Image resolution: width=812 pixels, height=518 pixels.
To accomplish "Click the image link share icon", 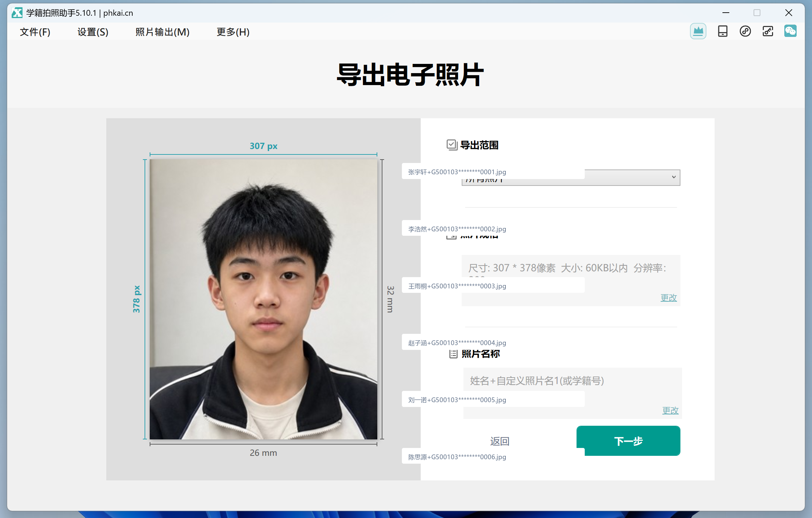I will click(768, 31).
